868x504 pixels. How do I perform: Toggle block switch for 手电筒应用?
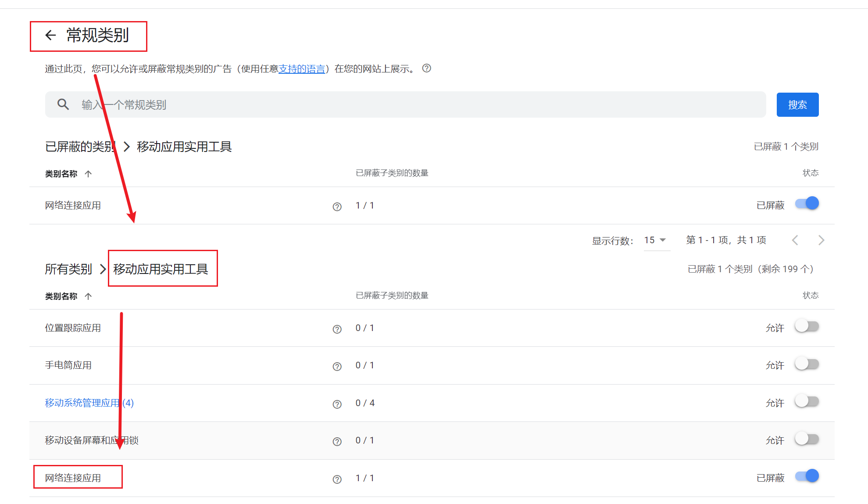pos(807,364)
